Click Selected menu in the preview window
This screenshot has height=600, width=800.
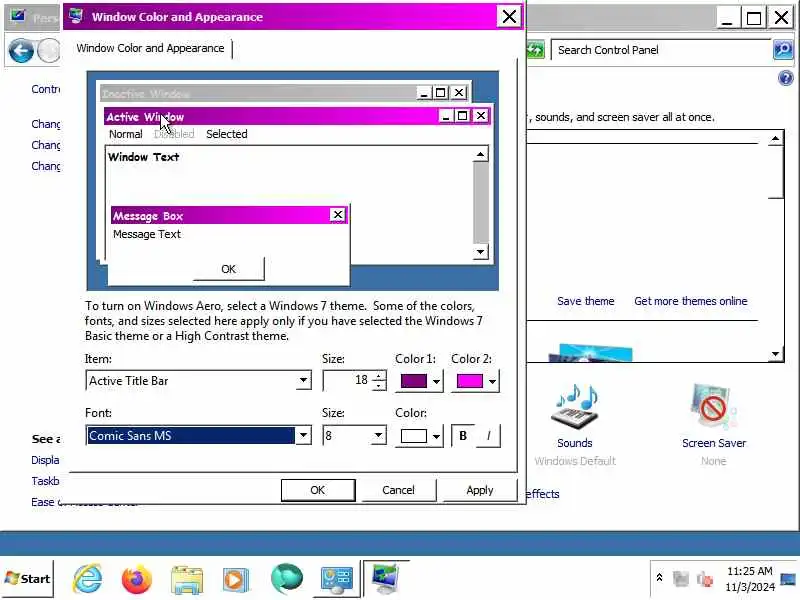pos(227,134)
